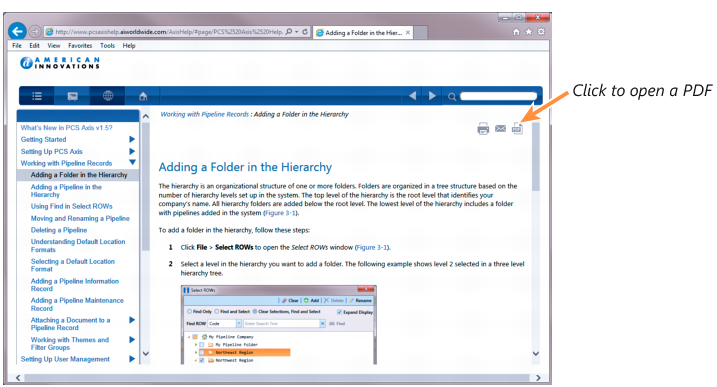The width and height of the screenshot is (717, 387).
Task: Click the globe icon in blue toolbar
Action: point(108,96)
